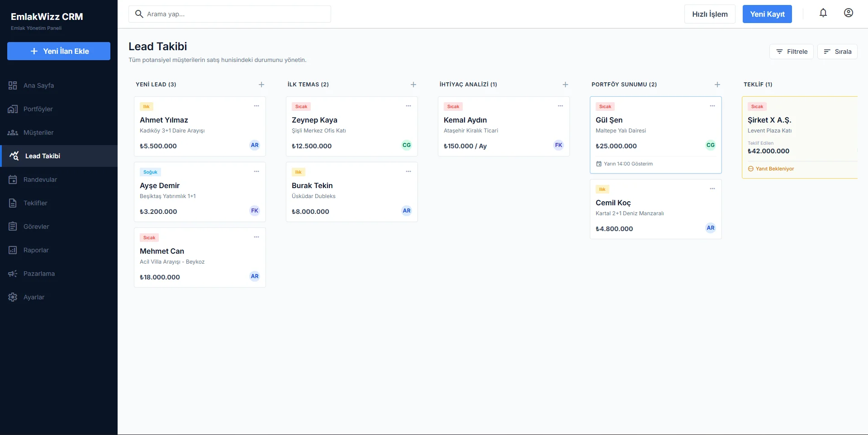Select Lead Takibi in sidebar
868x435 pixels.
coord(59,156)
